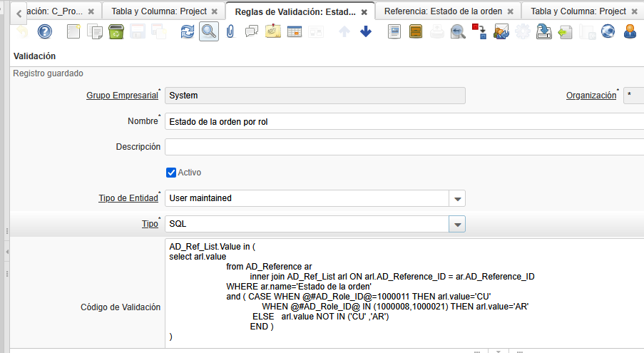Screen dimensions: 644x353
Task: Click the Help question mark icon
Action: click(45, 31)
